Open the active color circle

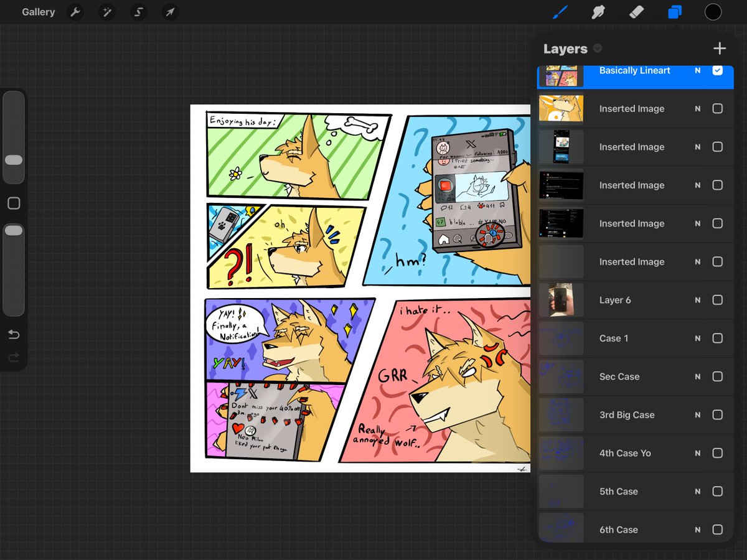tap(713, 12)
